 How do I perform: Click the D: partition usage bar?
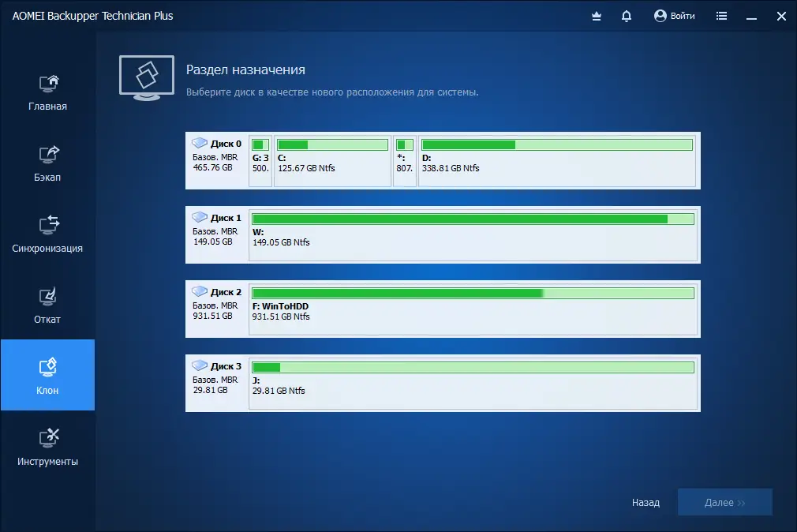pos(557,145)
